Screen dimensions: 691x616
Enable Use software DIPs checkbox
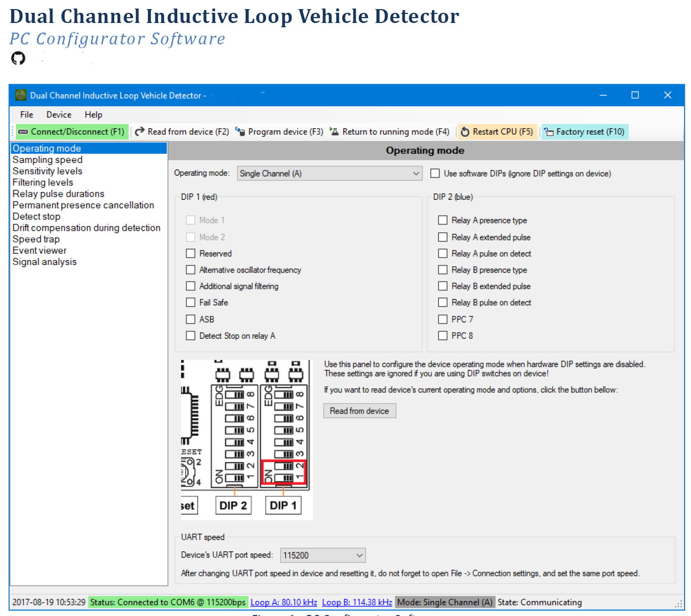point(435,174)
